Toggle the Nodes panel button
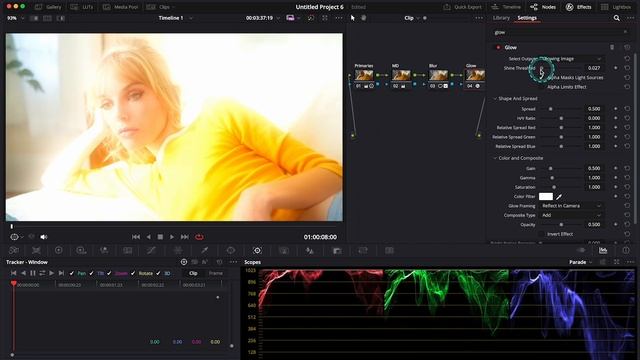The width and height of the screenshot is (640, 360). (x=542, y=7)
